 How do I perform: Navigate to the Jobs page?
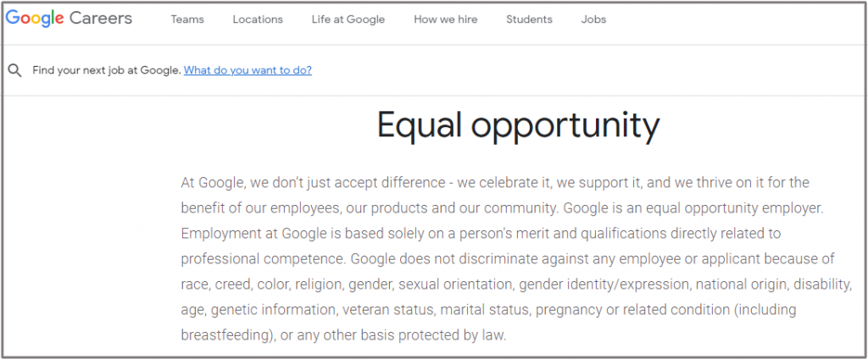pos(593,19)
